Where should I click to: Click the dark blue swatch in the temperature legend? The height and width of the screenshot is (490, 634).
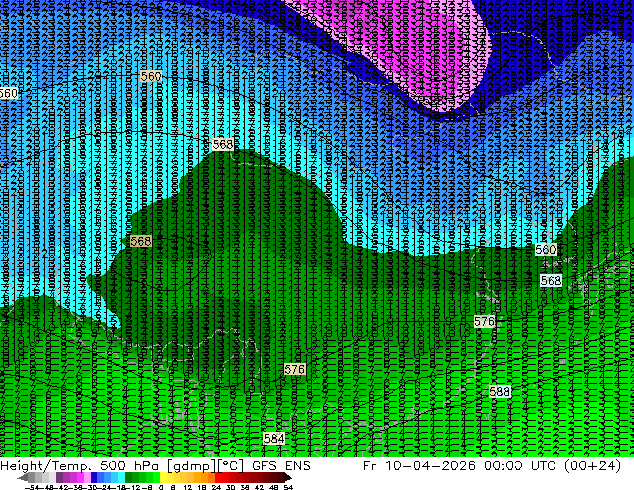[x=94, y=477]
